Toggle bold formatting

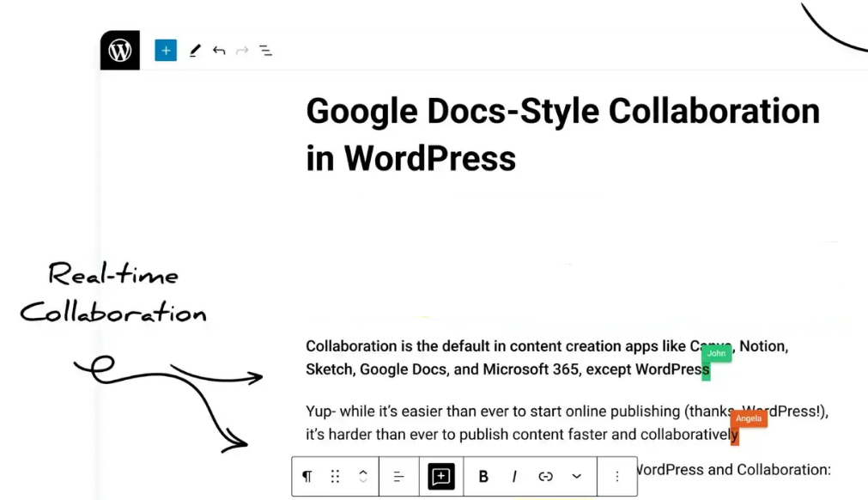pos(483,476)
